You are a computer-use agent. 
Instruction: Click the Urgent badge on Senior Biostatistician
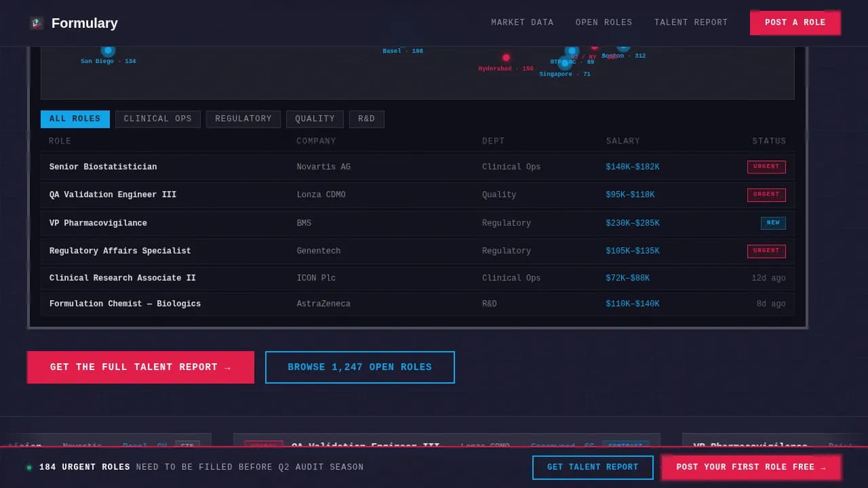(766, 167)
